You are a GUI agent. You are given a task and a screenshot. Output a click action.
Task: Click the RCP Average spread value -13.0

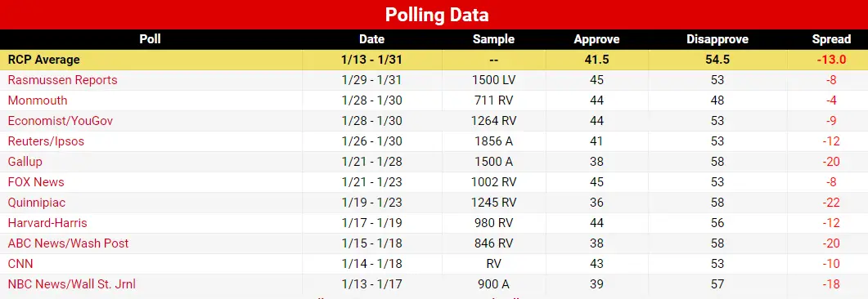pyautogui.click(x=831, y=60)
